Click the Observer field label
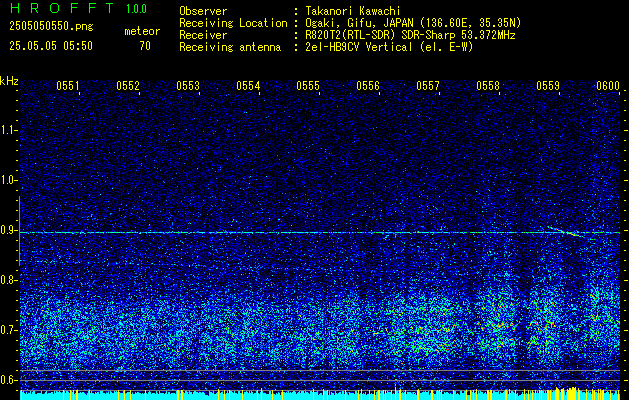Viewport: 629px width, 400px height. coord(203,11)
